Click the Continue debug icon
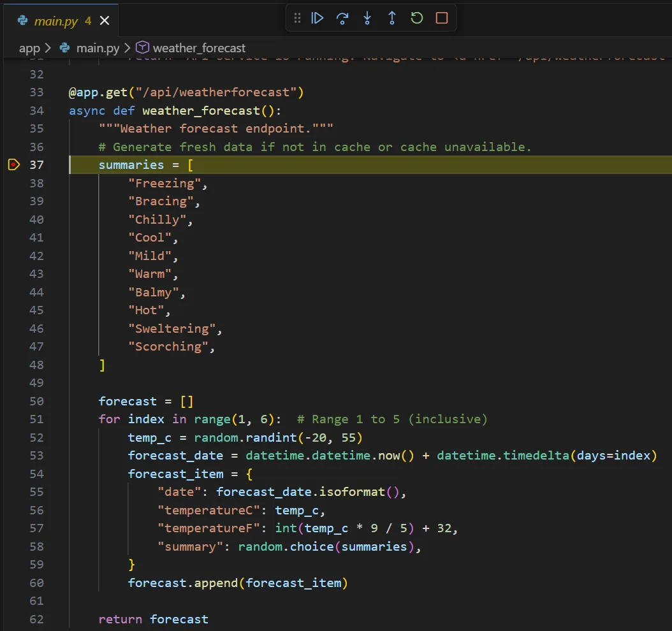Screen dimensions: 672x631 pyautogui.click(x=318, y=18)
